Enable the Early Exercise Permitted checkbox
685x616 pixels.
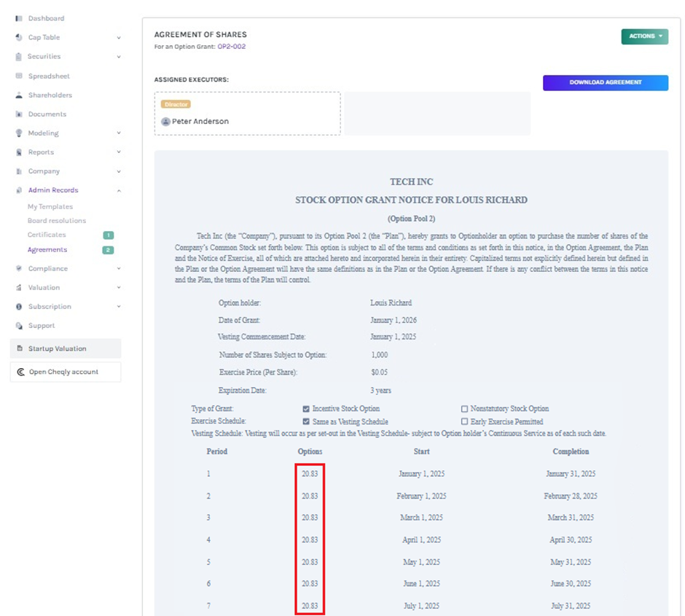(464, 421)
